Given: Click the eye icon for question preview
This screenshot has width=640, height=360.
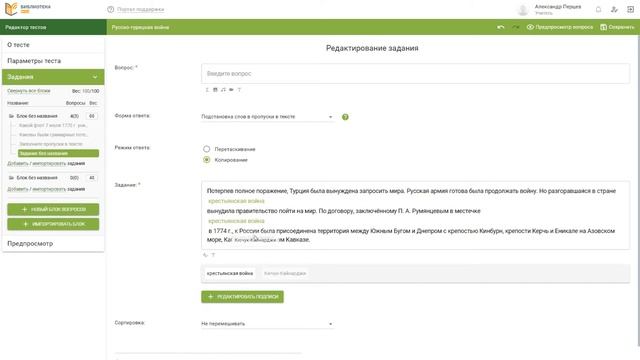Looking at the screenshot, I should pos(530,27).
